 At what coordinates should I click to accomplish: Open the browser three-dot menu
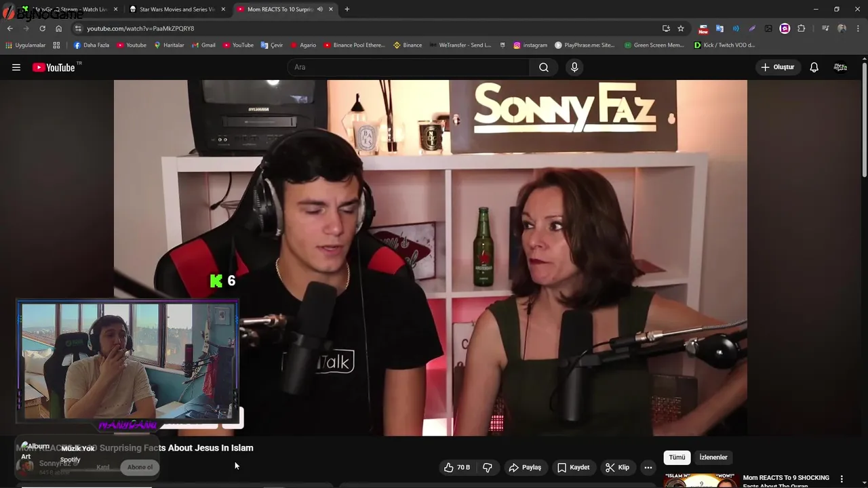(858, 28)
